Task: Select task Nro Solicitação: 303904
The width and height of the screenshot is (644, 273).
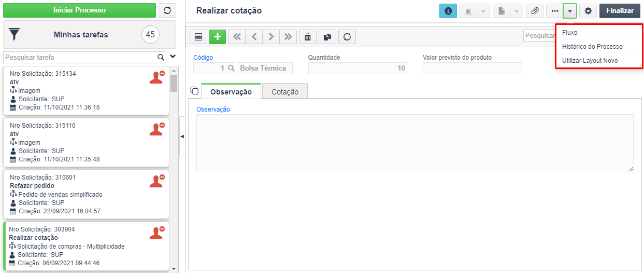Action: tap(86, 246)
